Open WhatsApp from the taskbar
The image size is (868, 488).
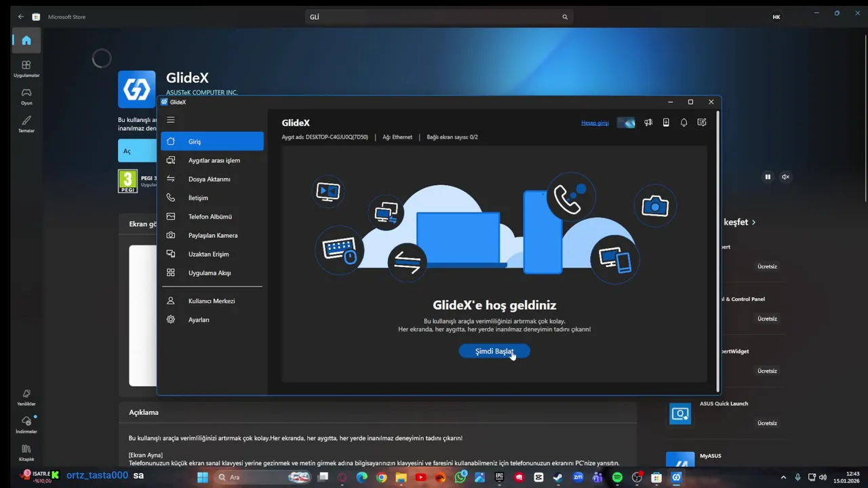pos(460,477)
